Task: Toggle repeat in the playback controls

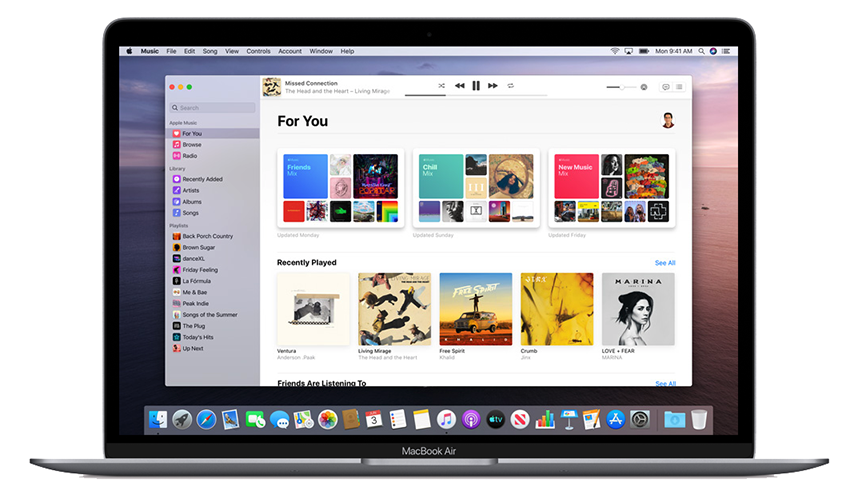Action: (x=510, y=86)
